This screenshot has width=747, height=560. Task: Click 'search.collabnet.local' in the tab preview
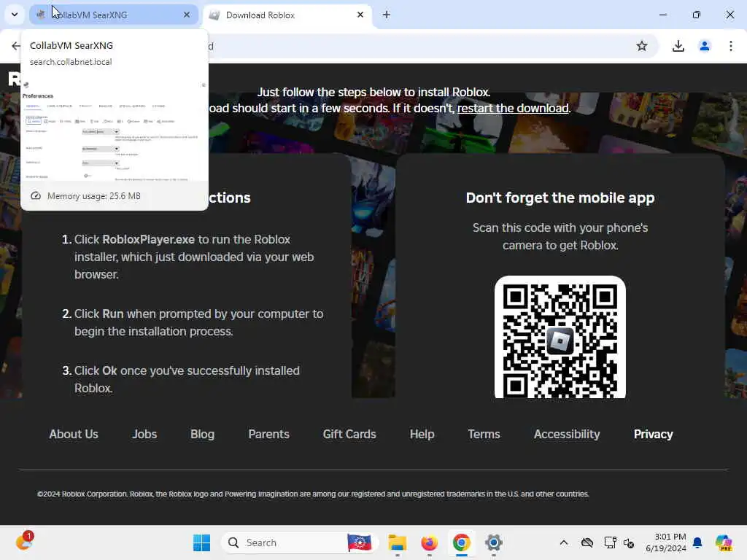click(71, 62)
